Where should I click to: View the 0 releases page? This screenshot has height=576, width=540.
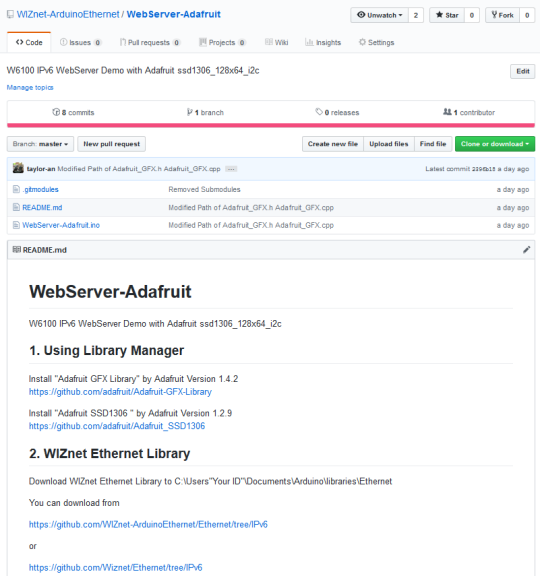[337, 112]
